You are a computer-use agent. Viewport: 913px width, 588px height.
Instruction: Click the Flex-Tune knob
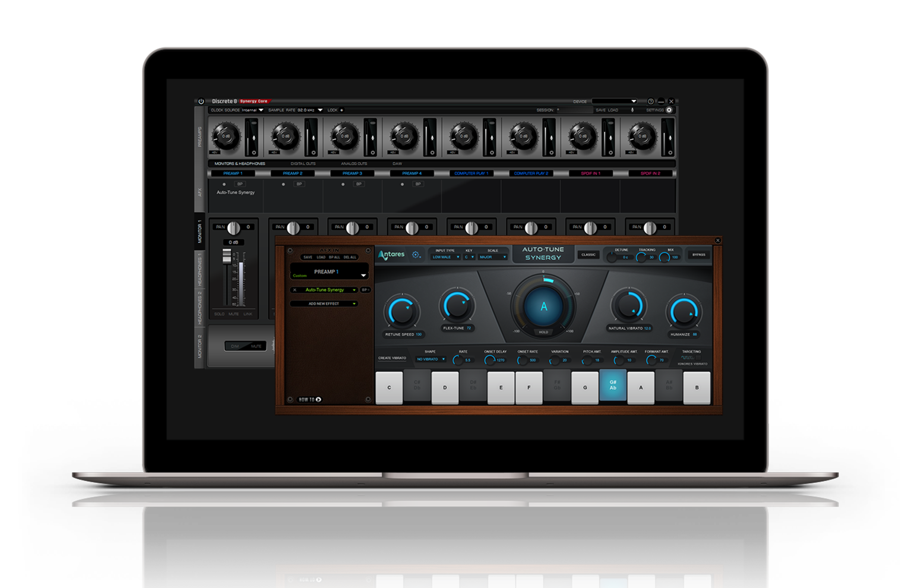tap(456, 305)
